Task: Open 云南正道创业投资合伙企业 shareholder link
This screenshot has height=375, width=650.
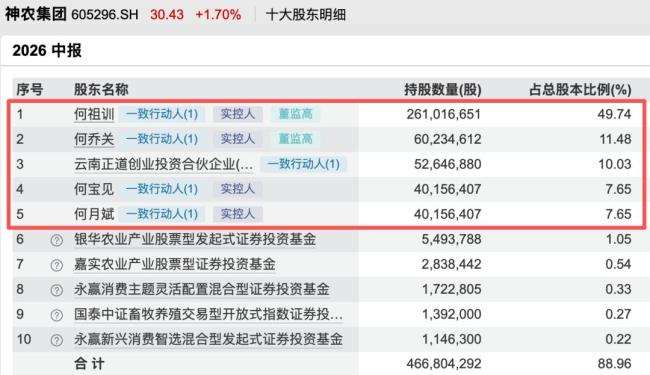Action: tap(163, 164)
